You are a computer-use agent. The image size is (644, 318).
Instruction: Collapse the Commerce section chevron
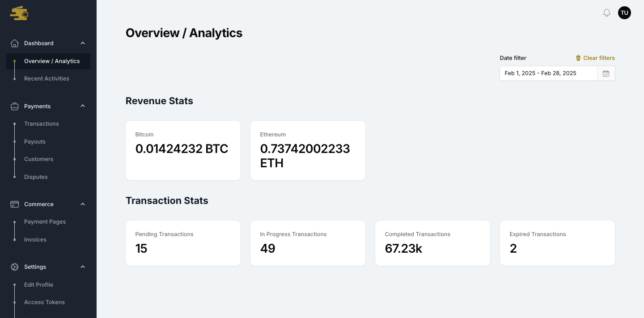point(83,204)
